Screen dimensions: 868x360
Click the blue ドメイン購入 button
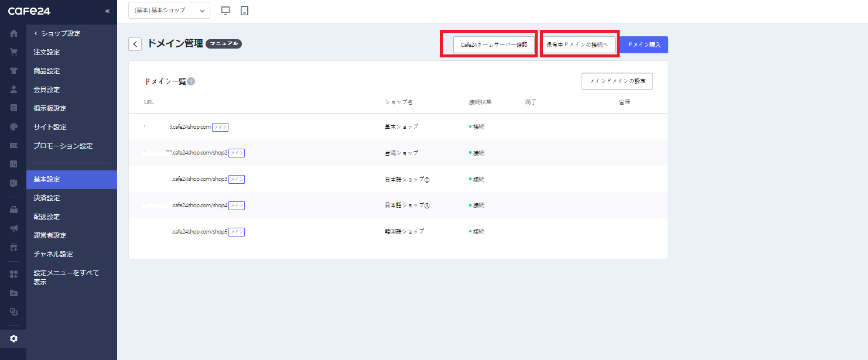click(x=644, y=44)
